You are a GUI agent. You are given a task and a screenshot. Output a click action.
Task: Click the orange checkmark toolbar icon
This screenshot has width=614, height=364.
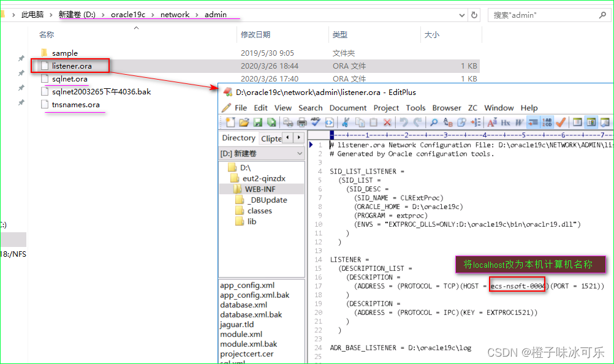click(561, 123)
